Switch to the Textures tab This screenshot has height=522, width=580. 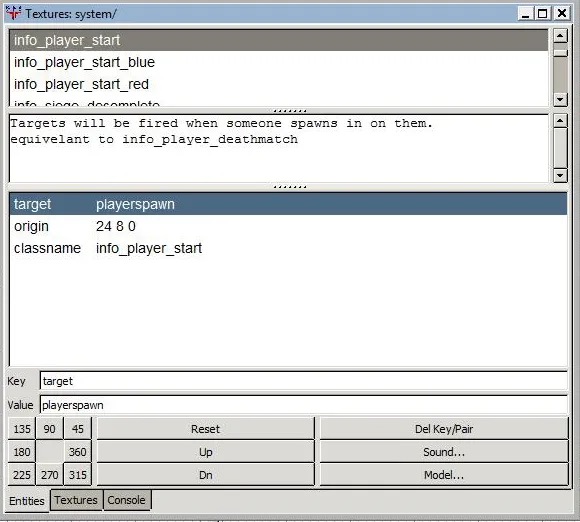[76, 500]
